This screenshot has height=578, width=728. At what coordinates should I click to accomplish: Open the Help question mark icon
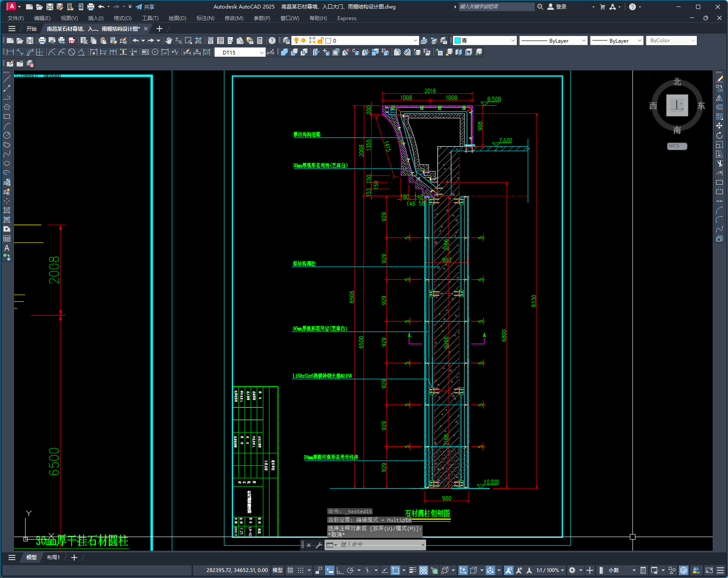[x=272, y=41]
